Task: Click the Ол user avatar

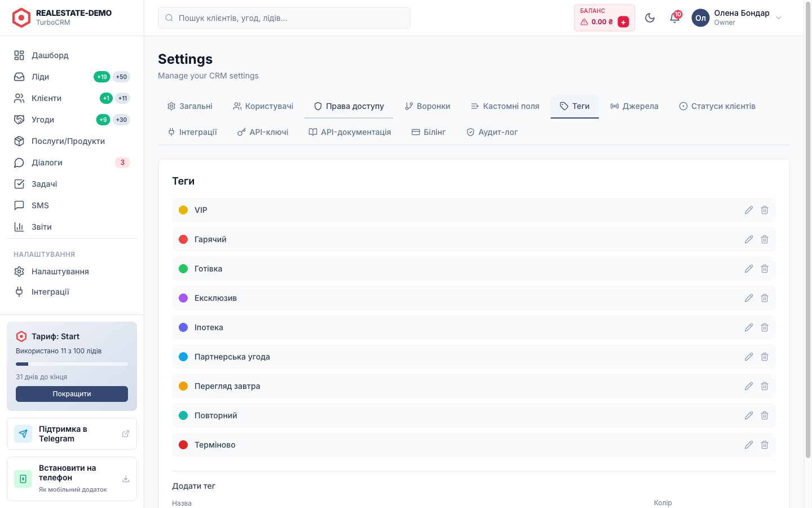Action: pos(700,18)
